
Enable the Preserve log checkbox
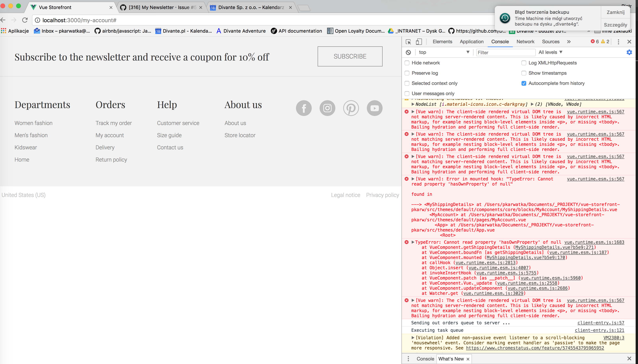pos(407,73)
